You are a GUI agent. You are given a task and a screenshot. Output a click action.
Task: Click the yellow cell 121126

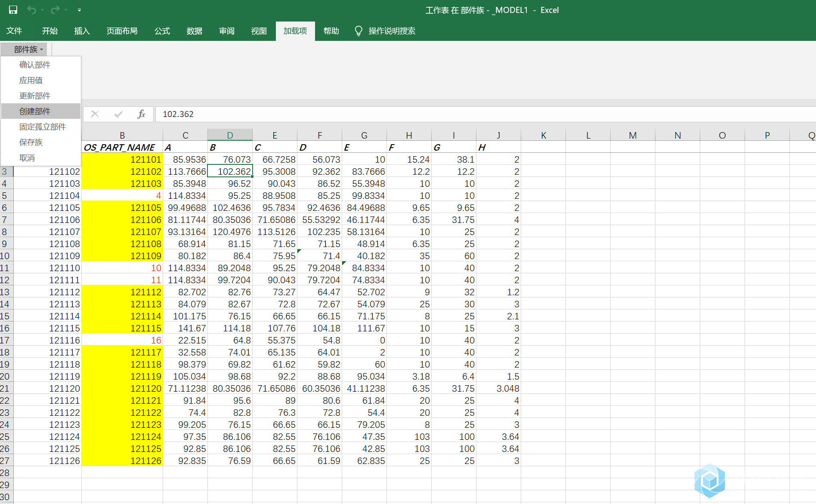coord(122,461)
